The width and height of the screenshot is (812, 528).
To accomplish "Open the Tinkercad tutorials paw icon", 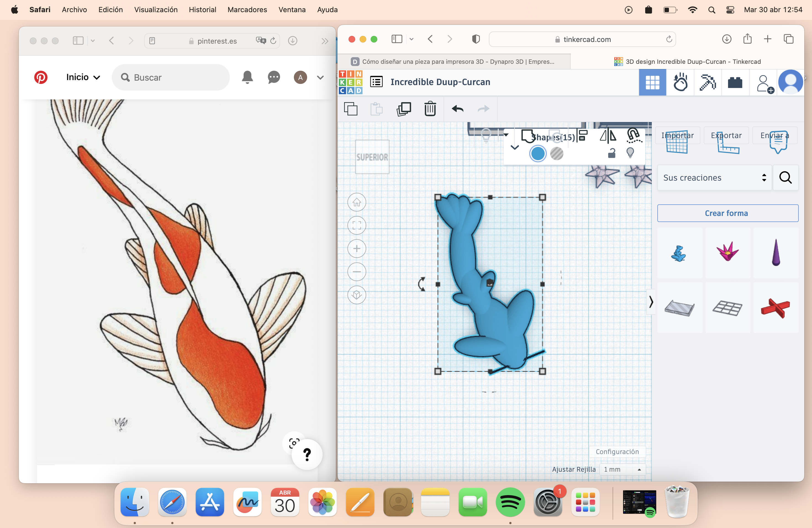I will pyautogui.click(x=680, y=82).
